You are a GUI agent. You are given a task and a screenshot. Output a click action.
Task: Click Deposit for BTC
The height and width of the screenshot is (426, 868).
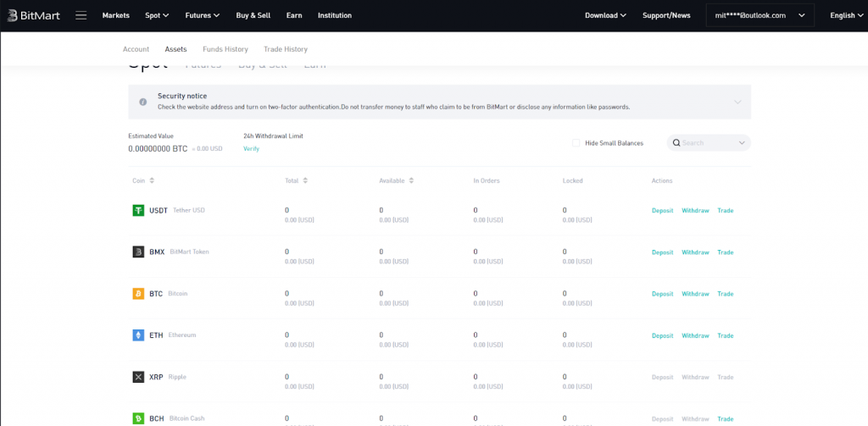pos(663,294)
